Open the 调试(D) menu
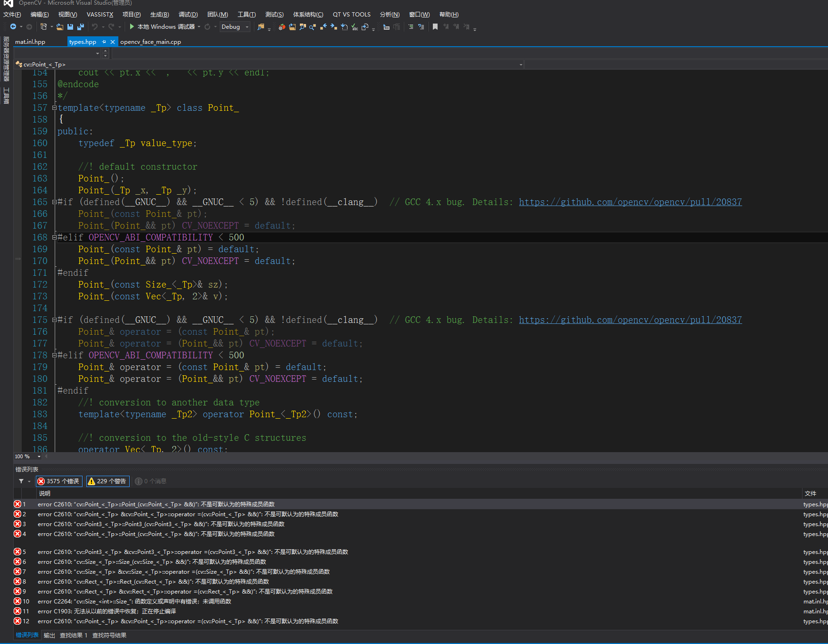The height and width of the screenshot is (644, 828). (188, 15)
